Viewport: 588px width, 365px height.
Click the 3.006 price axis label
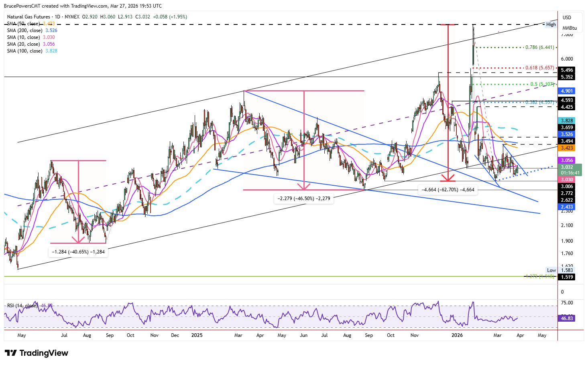tap(567, 187)
